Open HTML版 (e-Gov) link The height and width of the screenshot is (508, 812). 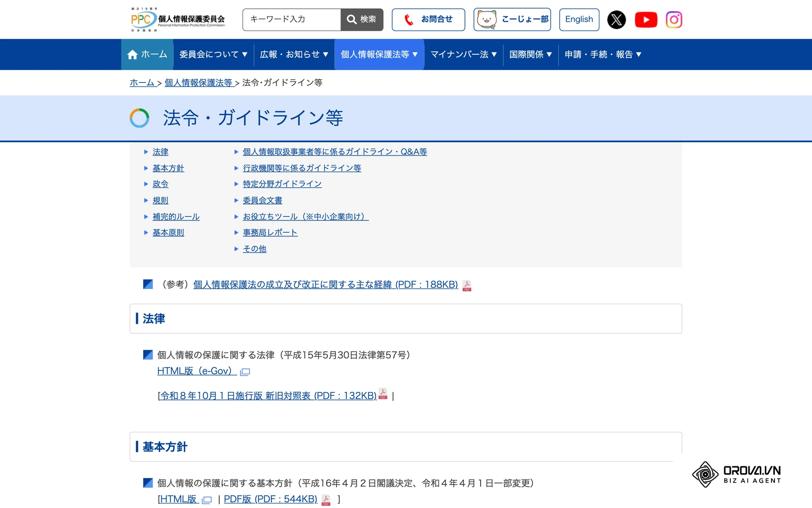coord(197,371)
